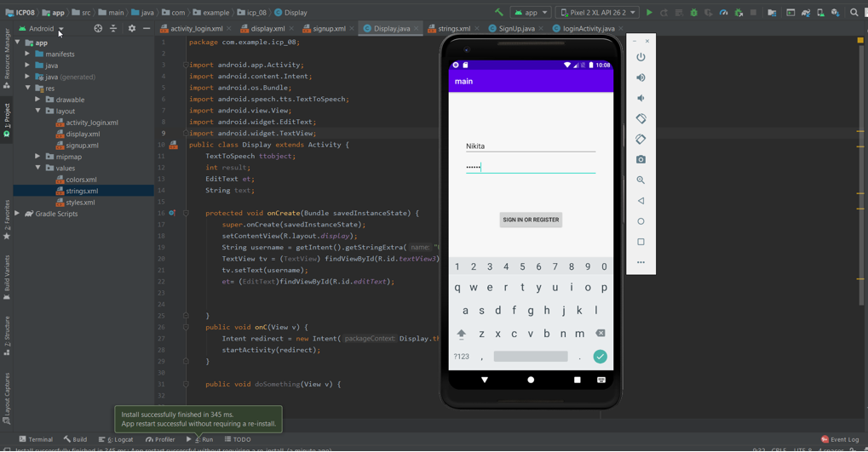
Task: Click the emulator Home circle button
Action: click(641, 221)
